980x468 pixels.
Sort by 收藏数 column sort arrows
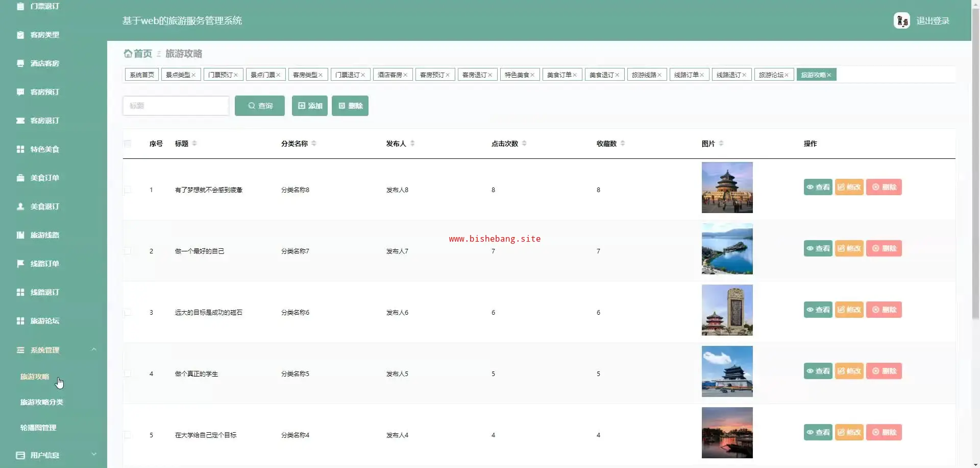click(623, 144)
